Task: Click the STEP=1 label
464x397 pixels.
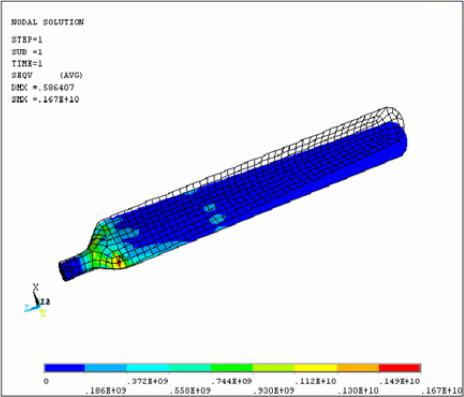Action: click(x=27, y=40)
